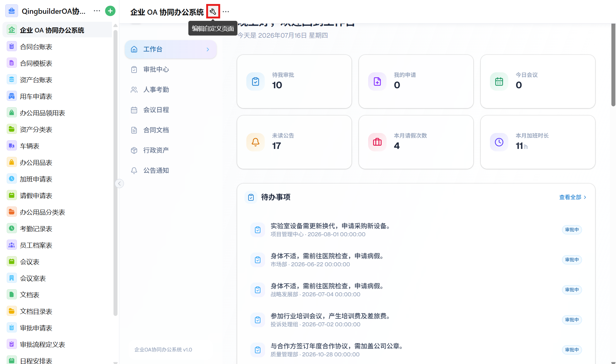This screenshot has width=616, height=364.
Task: Expand the 工作台 chevron arrow
Action: pos(208,49)
